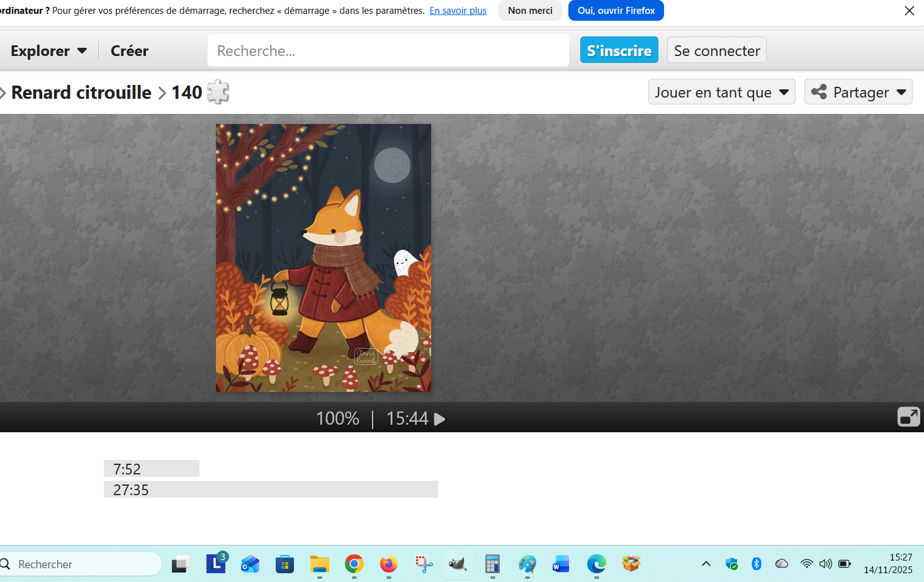This screenshot has width=924, height=582.
Task: Open Windows Security from system tray
Action: click(731, 564)
